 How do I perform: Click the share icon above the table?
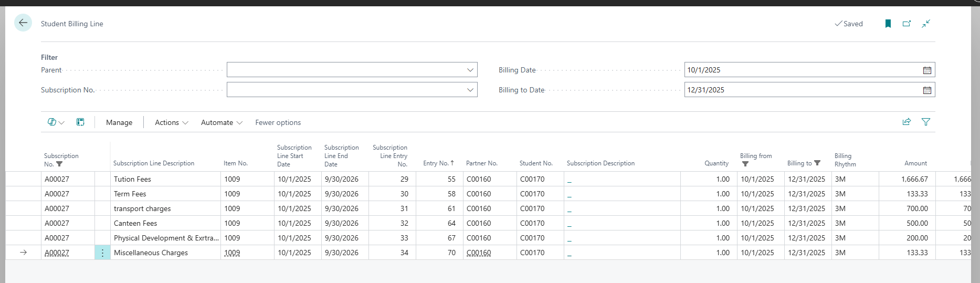(x=907, y=122)
